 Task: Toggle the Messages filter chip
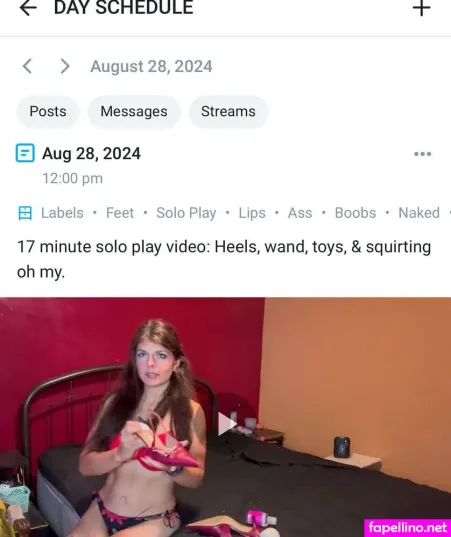click(x=134, y=112)
